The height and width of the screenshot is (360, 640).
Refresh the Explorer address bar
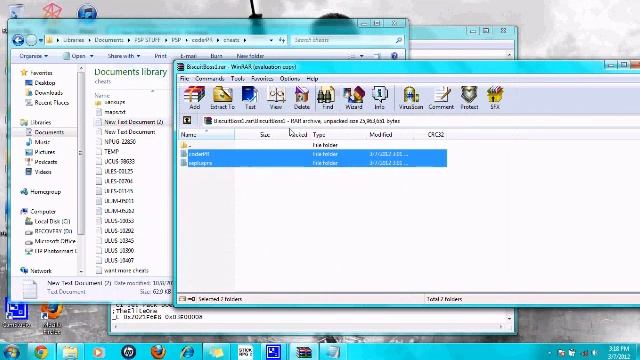tap(282, 40)
